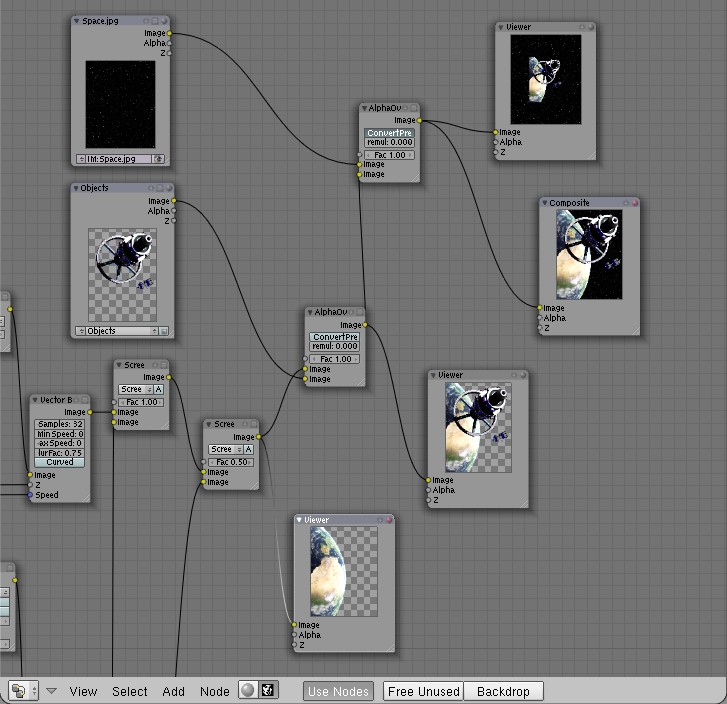The height and width of the screenshot is (704, 727).
Task: Toggle A button on Screen node with Fac 0.50
Action: tap(248, 449)
